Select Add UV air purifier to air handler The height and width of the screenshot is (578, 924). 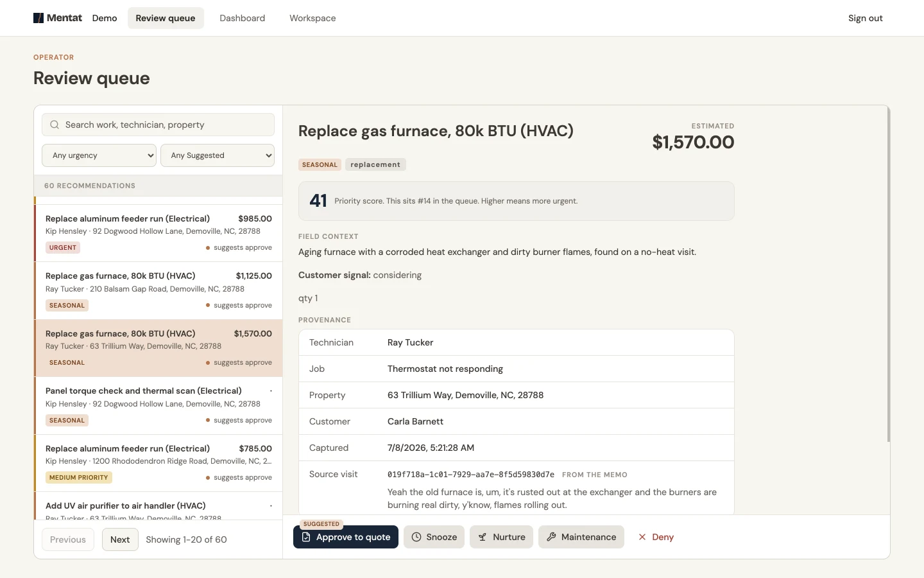tap(158, 506)
